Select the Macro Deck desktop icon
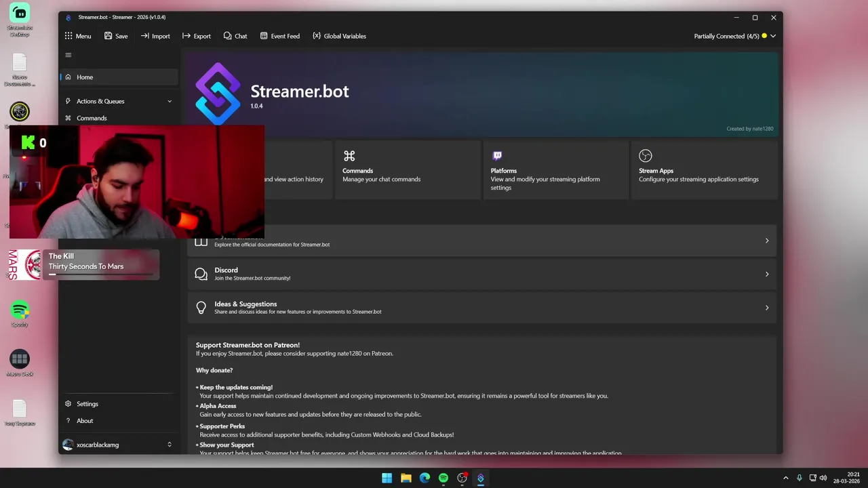The width and height of the screenshot is (868, 488). [x=20, y=364]
